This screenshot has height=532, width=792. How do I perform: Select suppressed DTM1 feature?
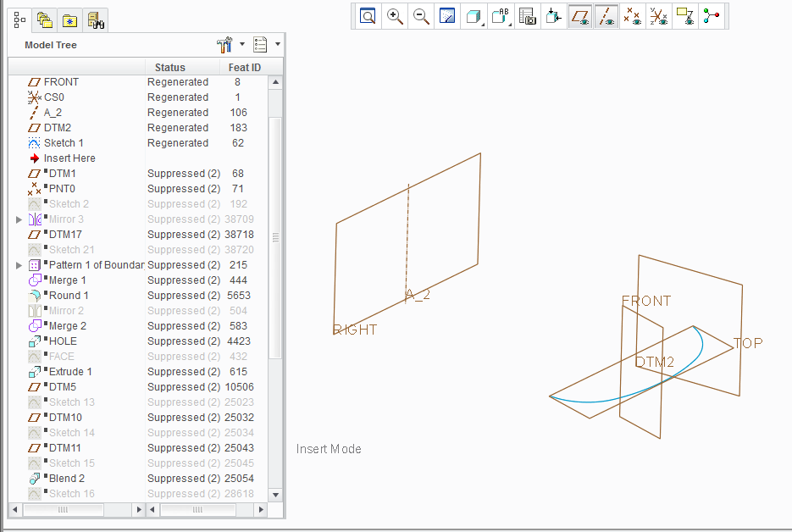tap(62, 174)
